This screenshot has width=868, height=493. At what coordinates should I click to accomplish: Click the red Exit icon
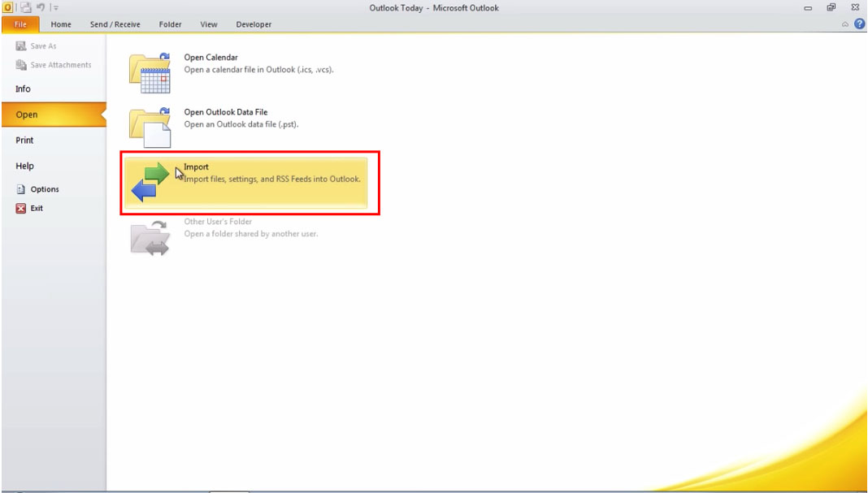(21, 208)
